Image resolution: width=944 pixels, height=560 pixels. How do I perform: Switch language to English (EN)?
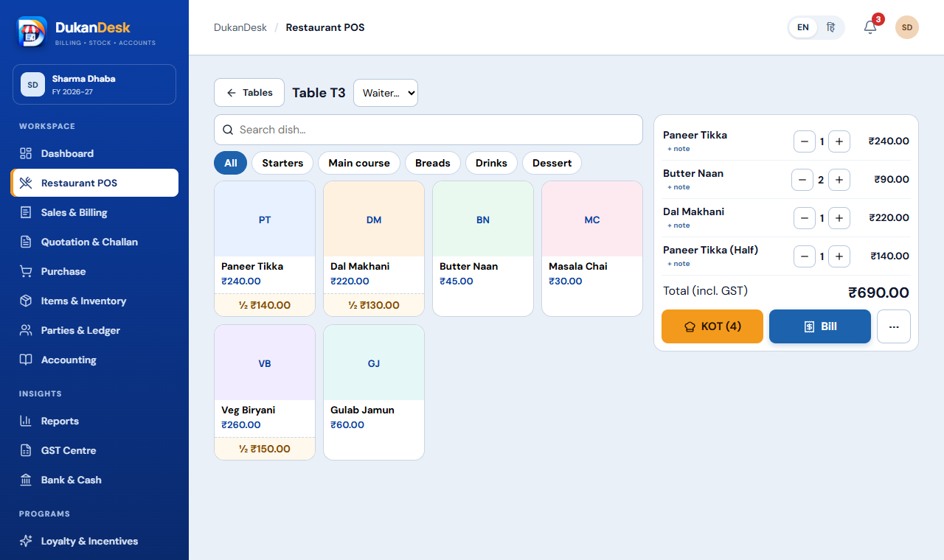803,27
